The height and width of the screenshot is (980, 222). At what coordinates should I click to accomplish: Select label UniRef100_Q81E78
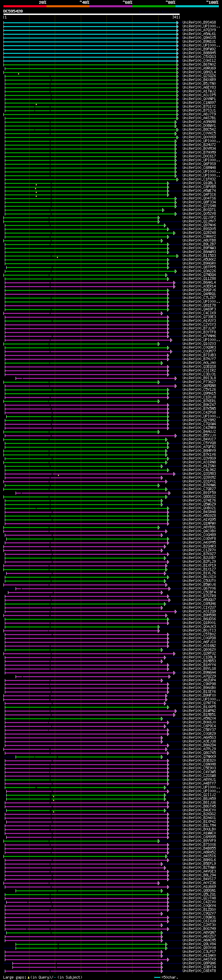point(199,305)
